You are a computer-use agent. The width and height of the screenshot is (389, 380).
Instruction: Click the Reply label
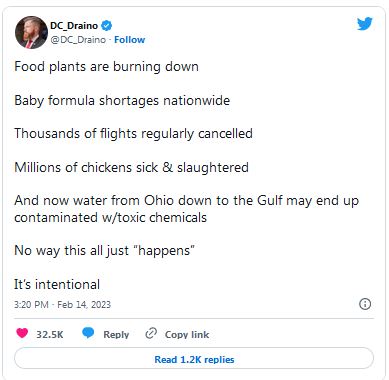pyautogui.click(x=116, y=334)
